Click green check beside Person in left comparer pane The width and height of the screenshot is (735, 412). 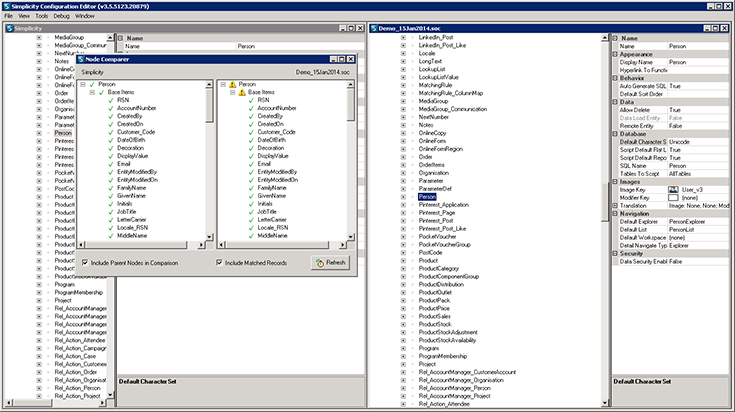coord(92,84)
